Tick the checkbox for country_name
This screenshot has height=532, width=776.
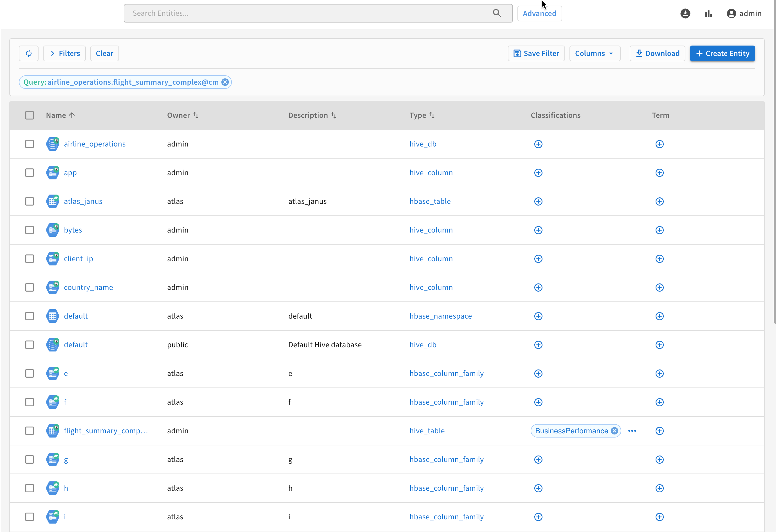click(29, 287)
